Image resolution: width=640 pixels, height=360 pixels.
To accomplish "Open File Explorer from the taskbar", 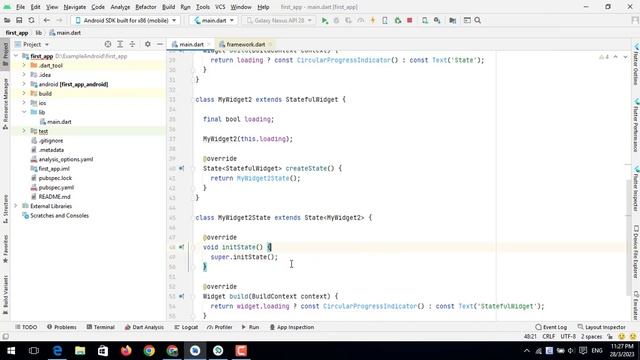I will click(80, 351).
